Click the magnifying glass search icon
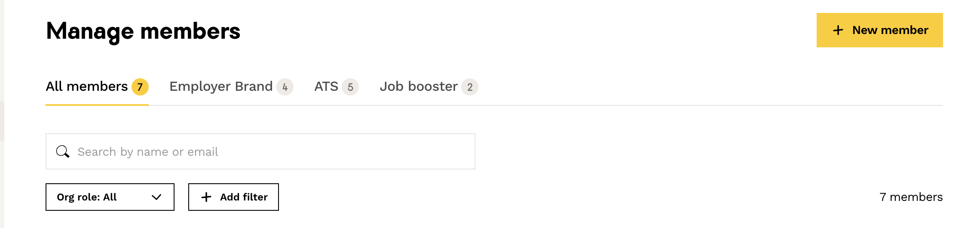The width and height of the screenshot is (980, 228). point(63,151)
